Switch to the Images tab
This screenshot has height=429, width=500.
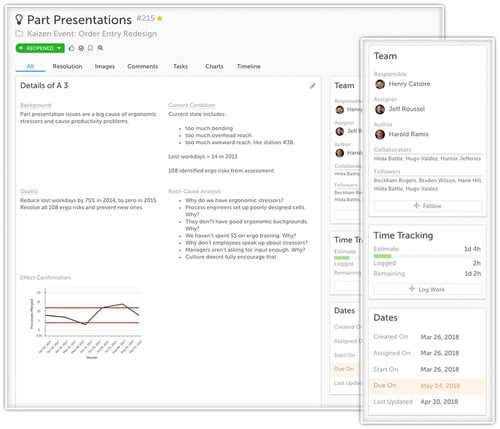coord(105,66)
